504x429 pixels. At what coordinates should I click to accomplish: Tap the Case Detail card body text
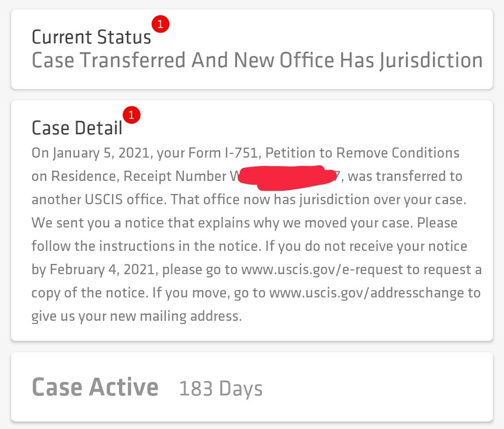click(x=257, y=235)
